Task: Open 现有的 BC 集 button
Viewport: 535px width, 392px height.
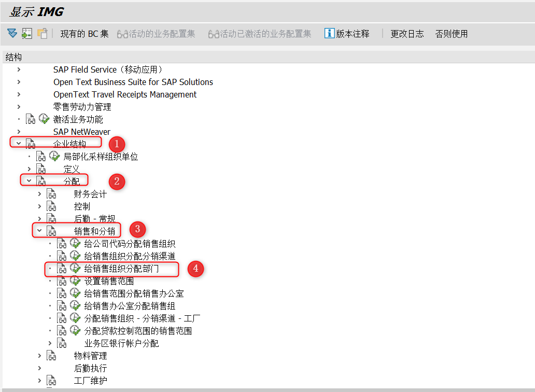Action: coord(85,34)
